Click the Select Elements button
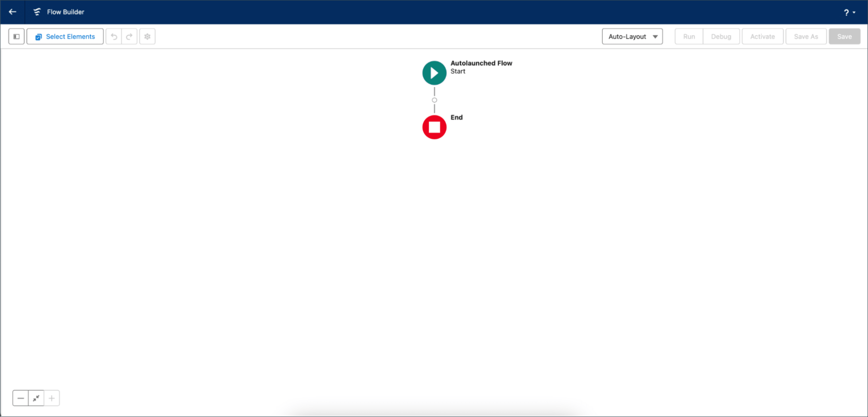The image size is (868, 417). (x=65, y=36)
